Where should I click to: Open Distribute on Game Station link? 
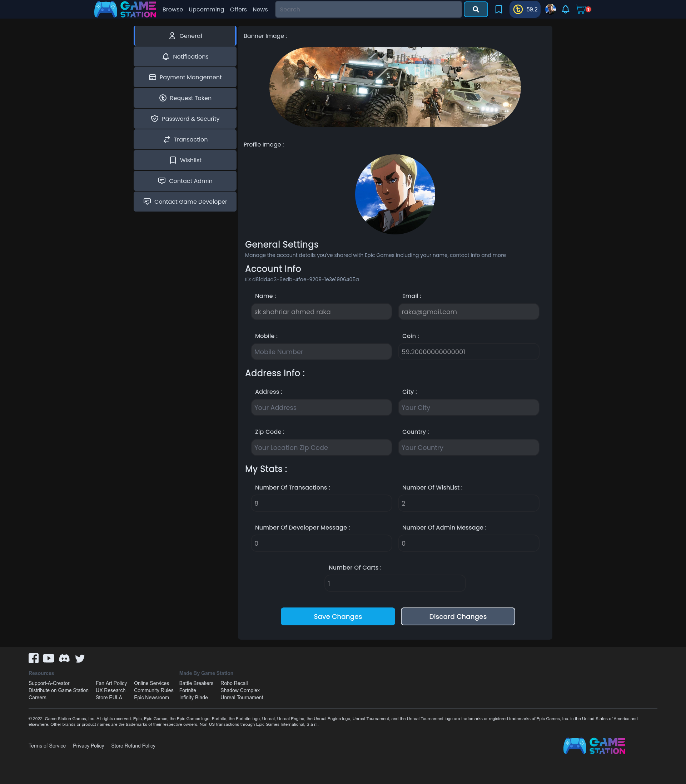click(59, 690)
